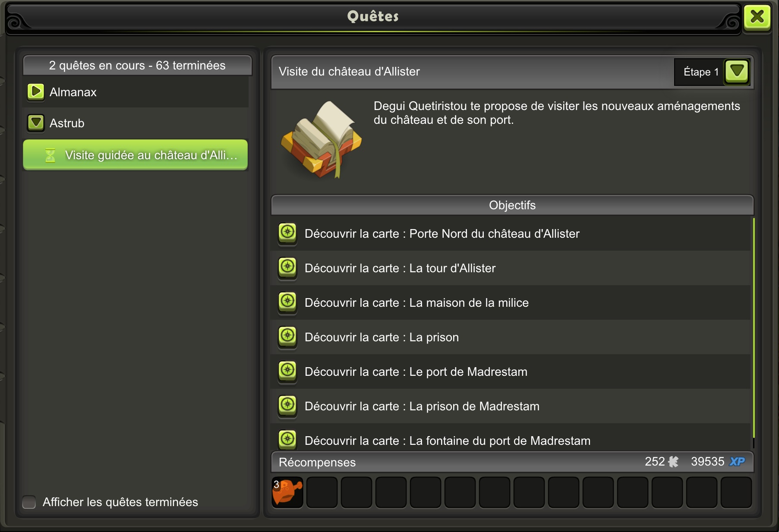Click the second empty reward slot
Image resolution: width=779 pixels, height=532 pixels.
point(356,492)
